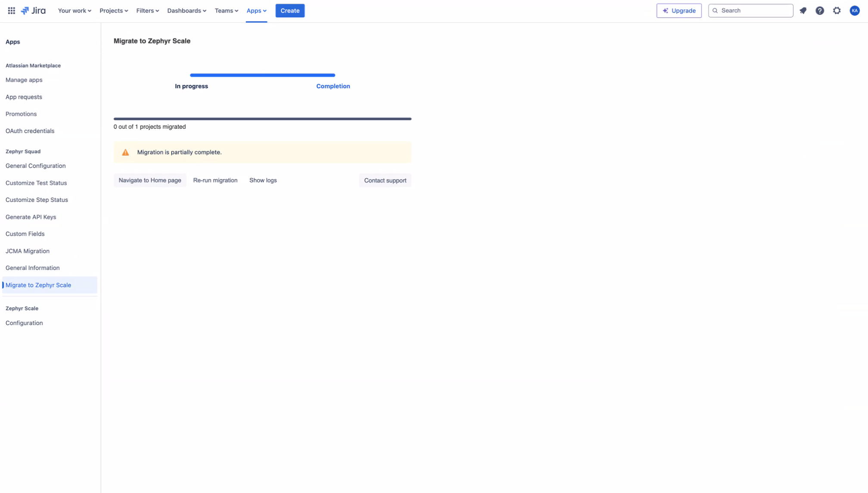Viewport: 868px width, 493px height.
Task: Open Zephyr Scale Configuration page
Action: click(x=24, y=323)
